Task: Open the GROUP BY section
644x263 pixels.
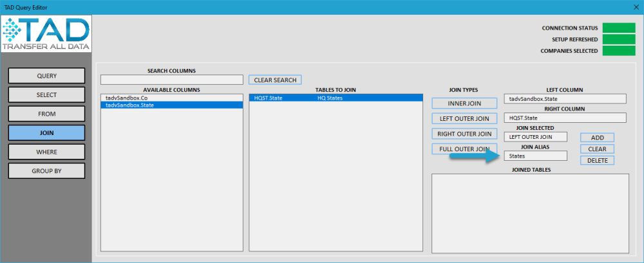Action: click(x=47, y=170)
